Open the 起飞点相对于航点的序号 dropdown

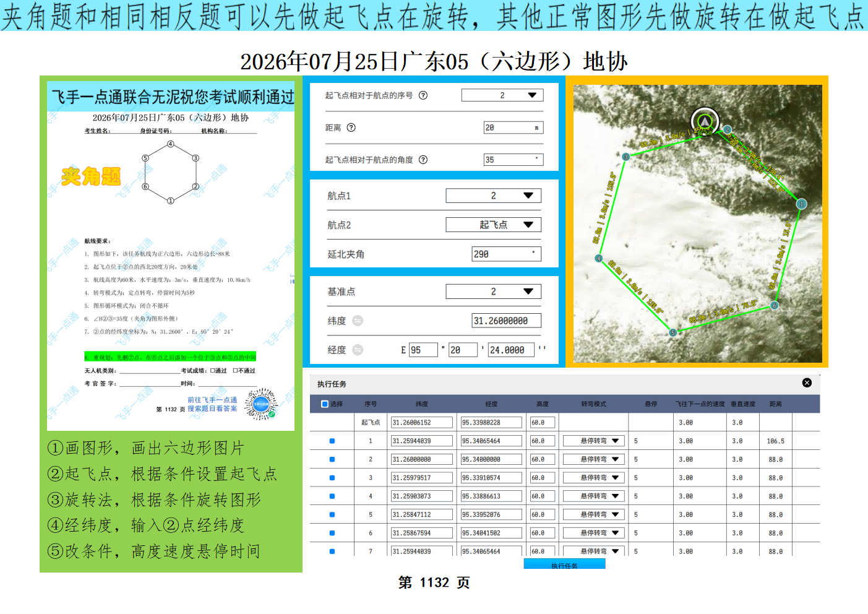tap(502, 95)
